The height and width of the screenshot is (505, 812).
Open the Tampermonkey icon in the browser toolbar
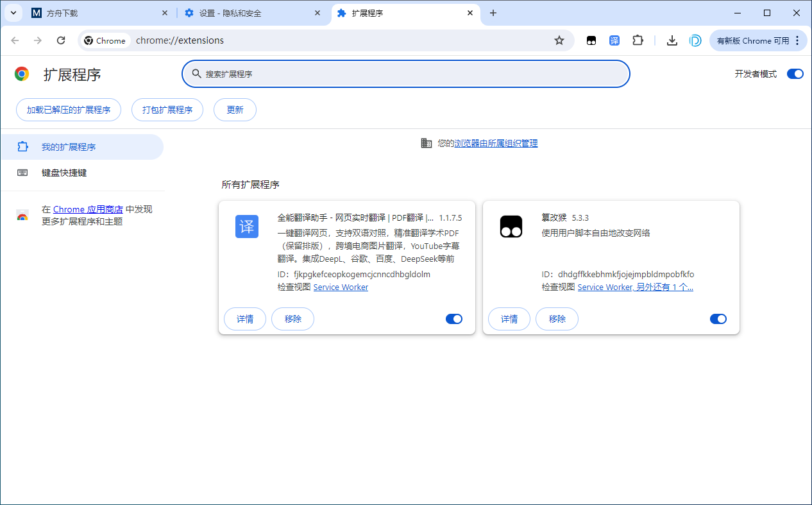(591, 40)
